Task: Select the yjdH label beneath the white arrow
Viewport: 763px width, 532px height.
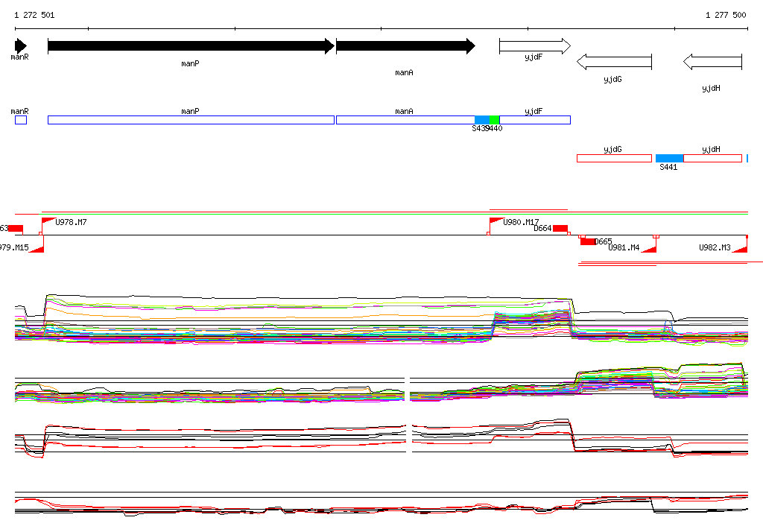Action: coord(712,88)
